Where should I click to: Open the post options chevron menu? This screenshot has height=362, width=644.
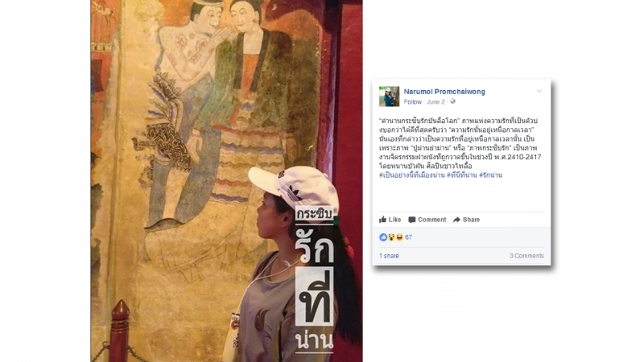point(539,91)
